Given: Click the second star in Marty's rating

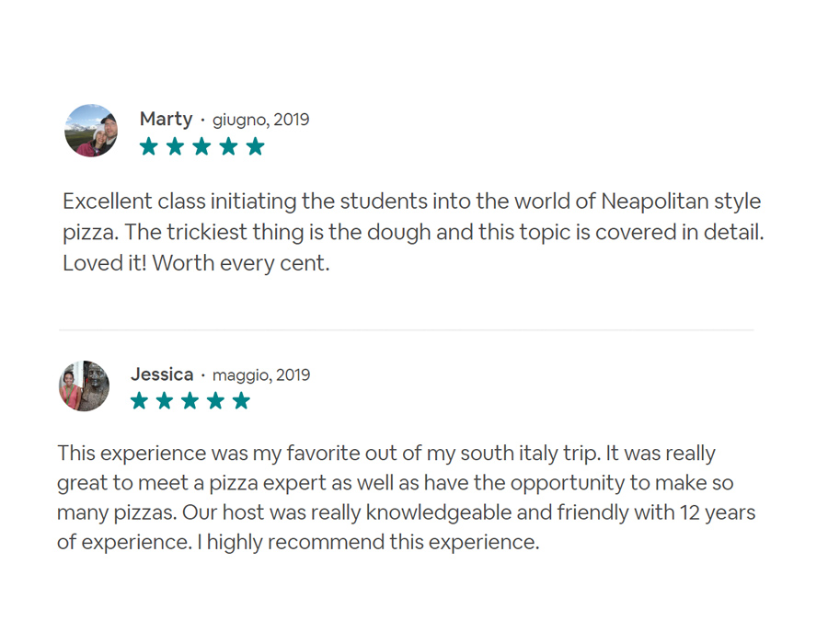Looking at the screenshot, I should (176, 146).
